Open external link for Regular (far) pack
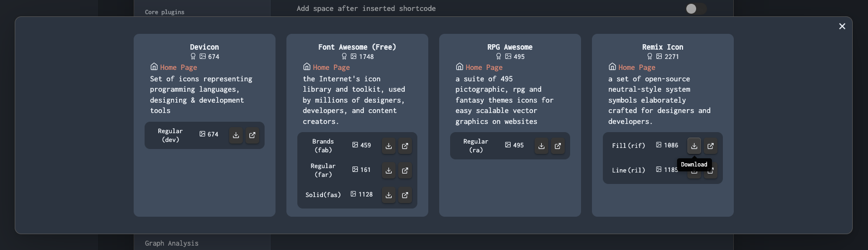Viewport: 868px width, 250px height. click(x=405, y=170)
